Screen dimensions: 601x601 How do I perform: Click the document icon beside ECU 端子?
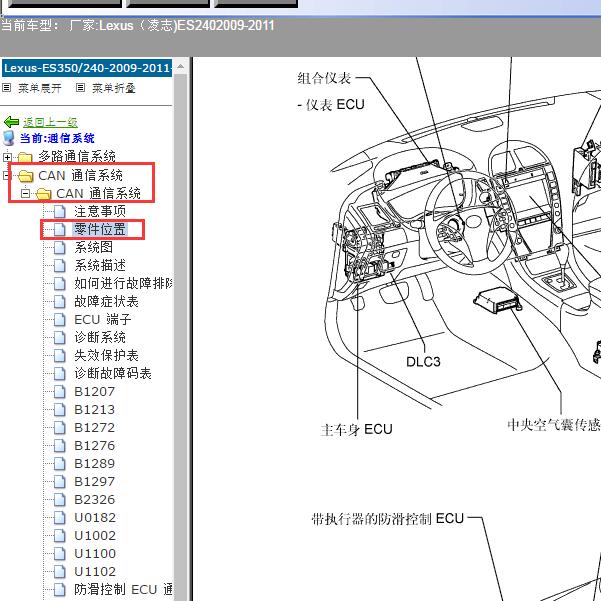(59, 319)
